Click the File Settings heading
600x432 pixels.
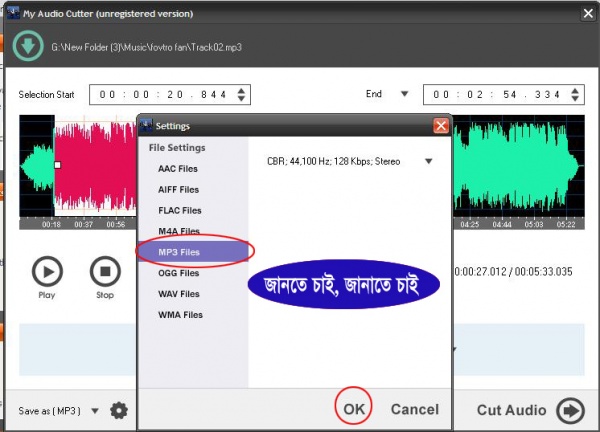click(177, 148)
